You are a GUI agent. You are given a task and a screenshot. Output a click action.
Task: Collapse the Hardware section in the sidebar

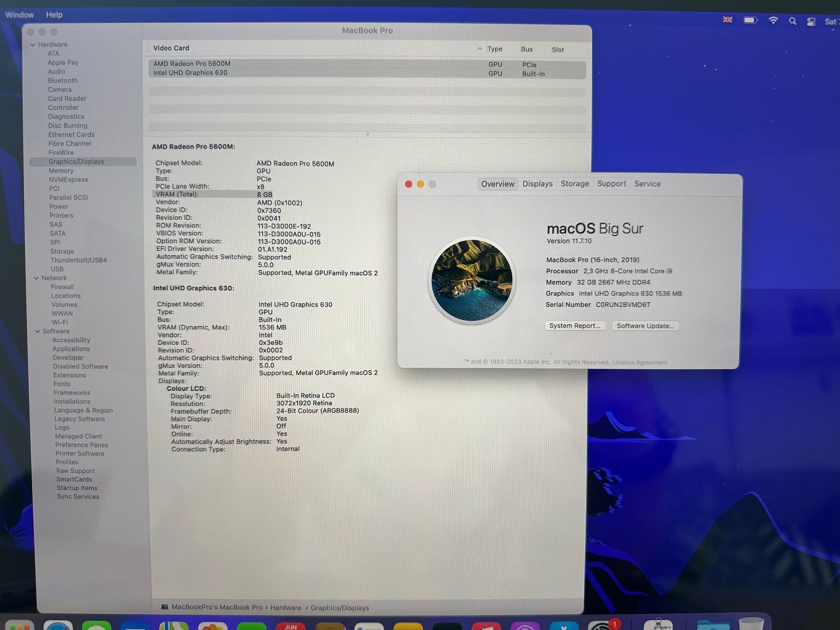(33, 45)
